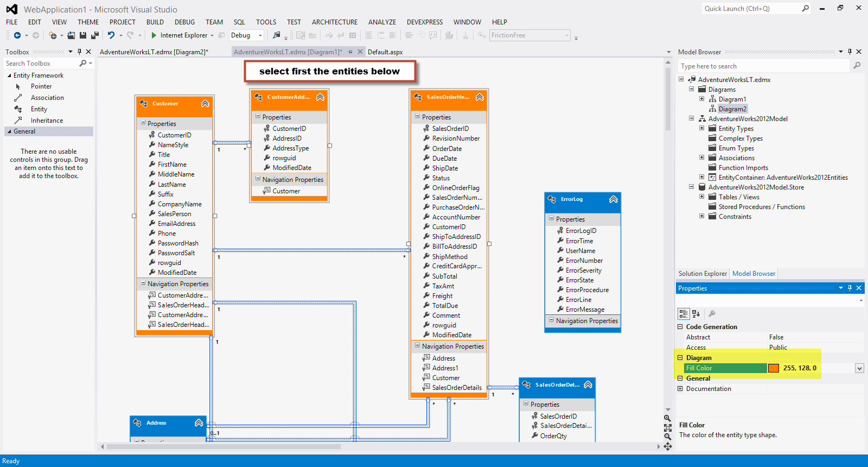Switch to the Solution Explorer tab

click(703, 274)
